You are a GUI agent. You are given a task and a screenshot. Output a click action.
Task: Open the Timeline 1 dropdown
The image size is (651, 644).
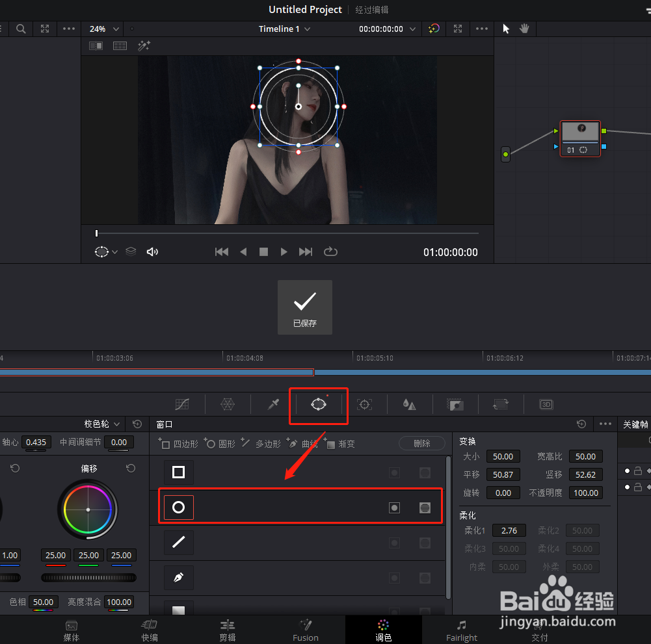point(284,29)
